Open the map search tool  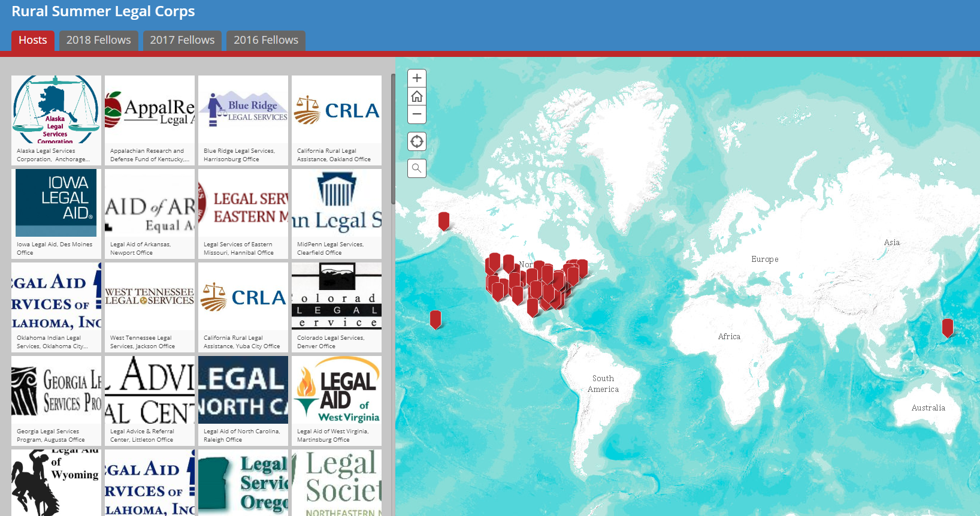pos(417,168)
